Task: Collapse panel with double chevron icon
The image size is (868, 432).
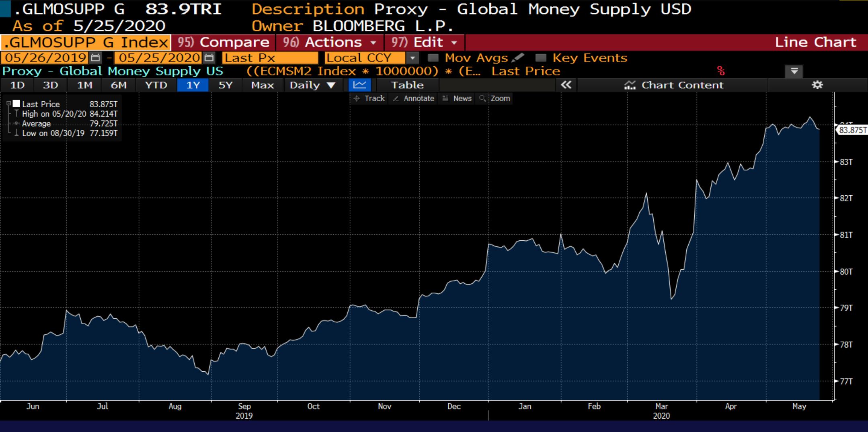Action: (566, 85)
